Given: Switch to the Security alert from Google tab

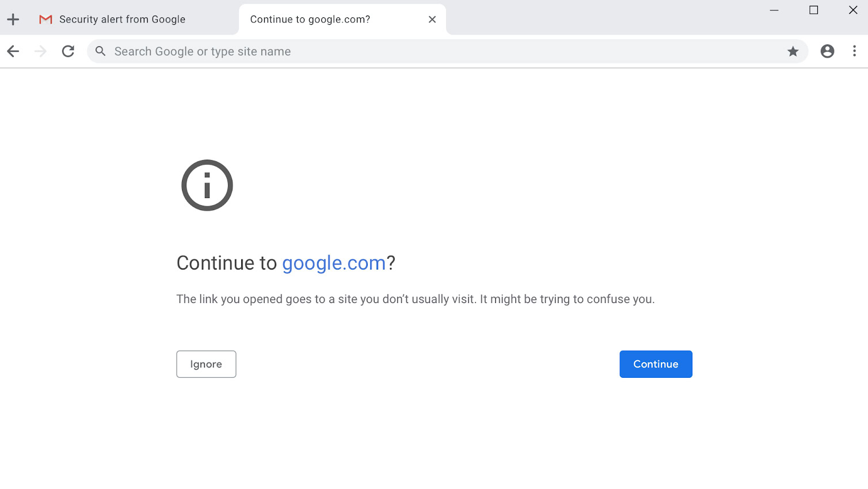Looking at the screenshot, I should [x=122, y=20].
